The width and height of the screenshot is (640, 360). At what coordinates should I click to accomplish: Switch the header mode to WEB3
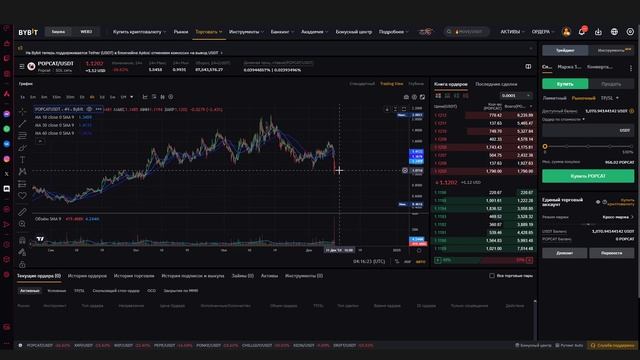(x=86, y=32)
